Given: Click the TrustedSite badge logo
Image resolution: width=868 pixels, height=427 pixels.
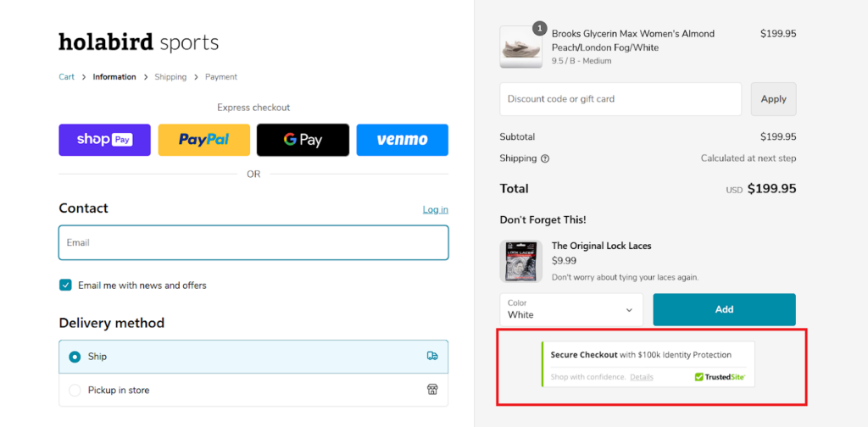Looking at the screenshot, I should (x=721, y=377).
